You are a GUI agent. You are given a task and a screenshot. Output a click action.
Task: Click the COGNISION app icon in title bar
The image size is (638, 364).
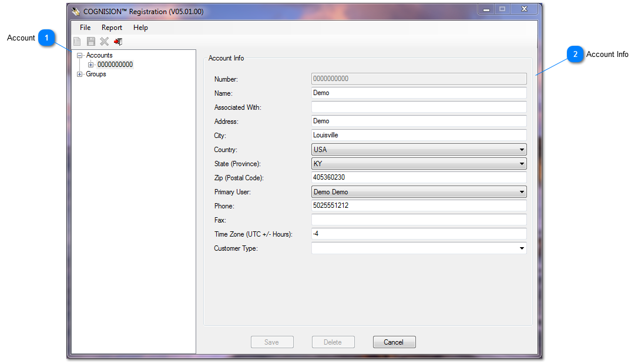[x=76, y=11]
